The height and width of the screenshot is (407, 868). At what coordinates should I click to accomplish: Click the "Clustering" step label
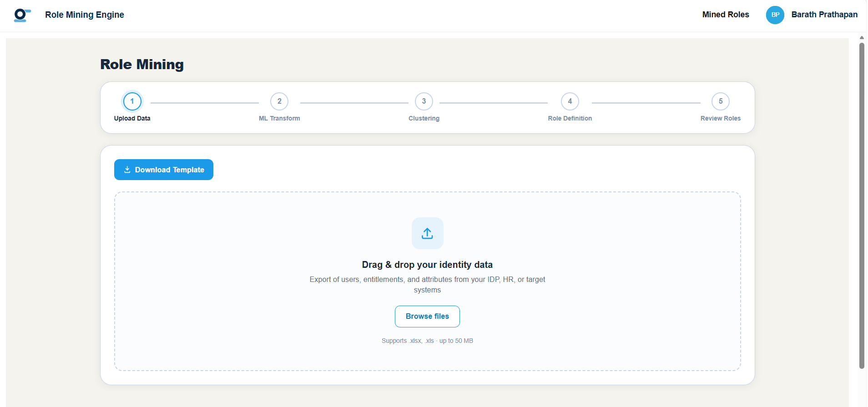424,118
